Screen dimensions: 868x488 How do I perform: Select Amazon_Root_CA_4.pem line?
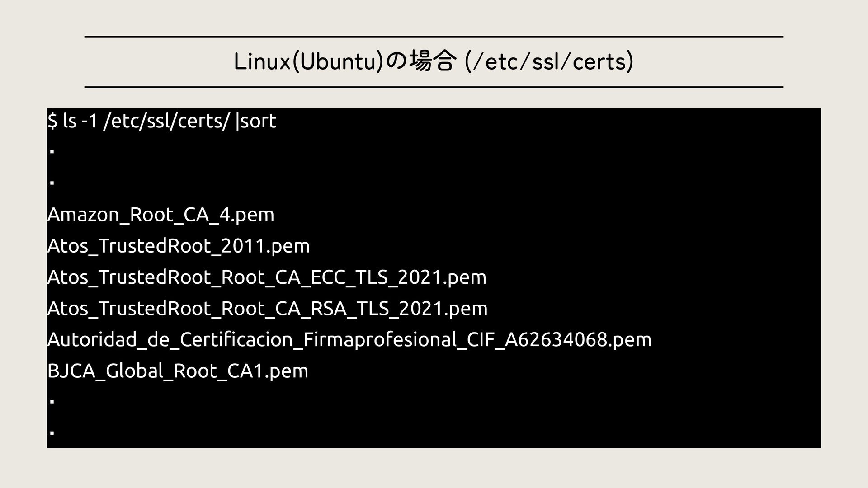(161, 215)
